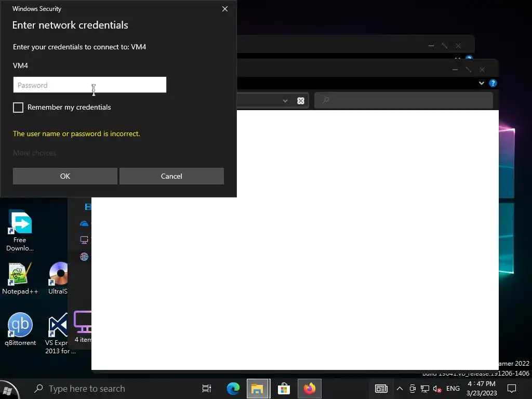Open VS Express 2013 shortcut

pos(58,334)
